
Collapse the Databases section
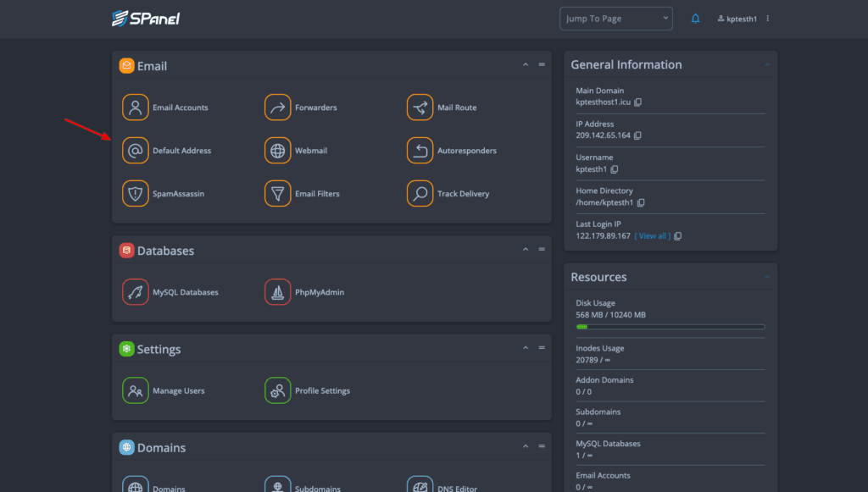(526, 249)
